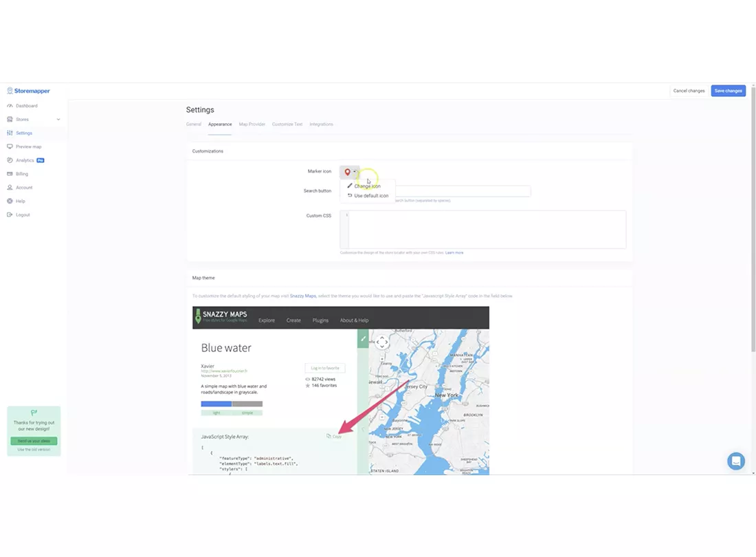Click Send us your ideas button
Screen dimensions: 756x557
click(x=34, y=441)
